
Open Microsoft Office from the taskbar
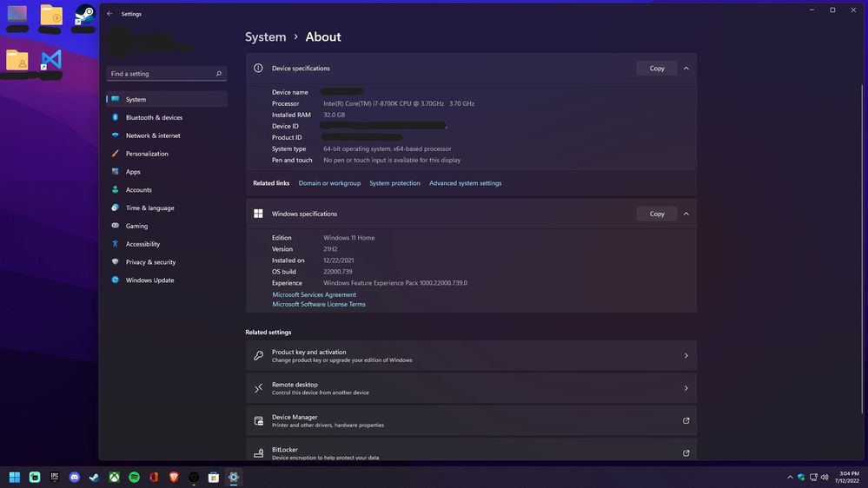154,477
